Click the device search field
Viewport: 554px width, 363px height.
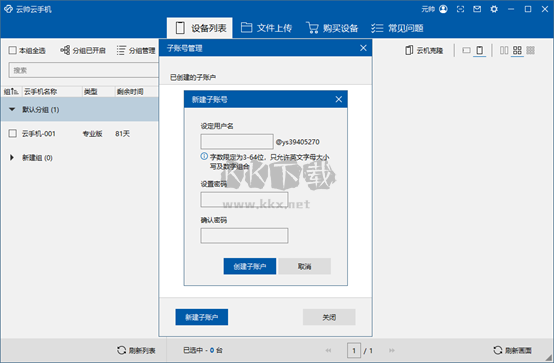tap(83, 70)
